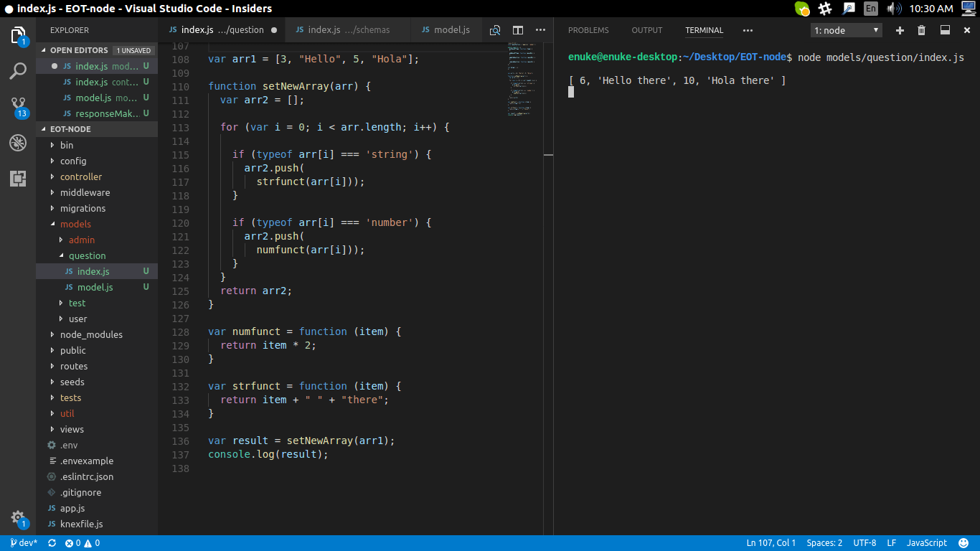Viewport: 980px width, 551px height.
Task: Change indentation via Spaces: 2
Action: 824,543
